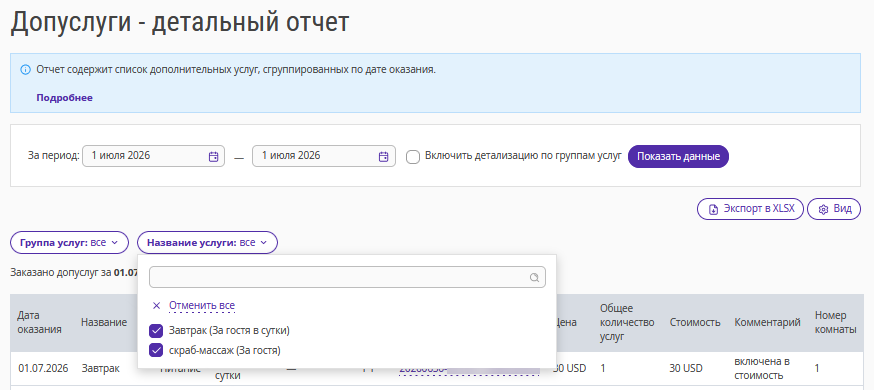
Task: Focus the service name search field
Action: click(347, 277)
